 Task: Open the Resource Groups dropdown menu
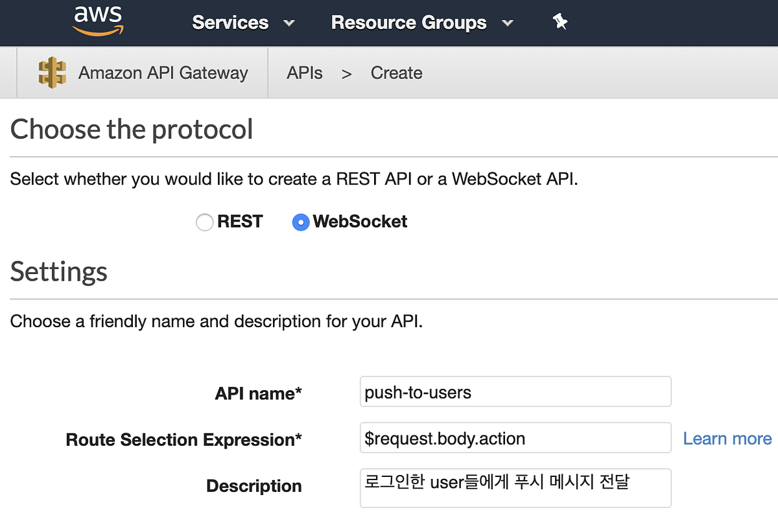click(408, 23)
